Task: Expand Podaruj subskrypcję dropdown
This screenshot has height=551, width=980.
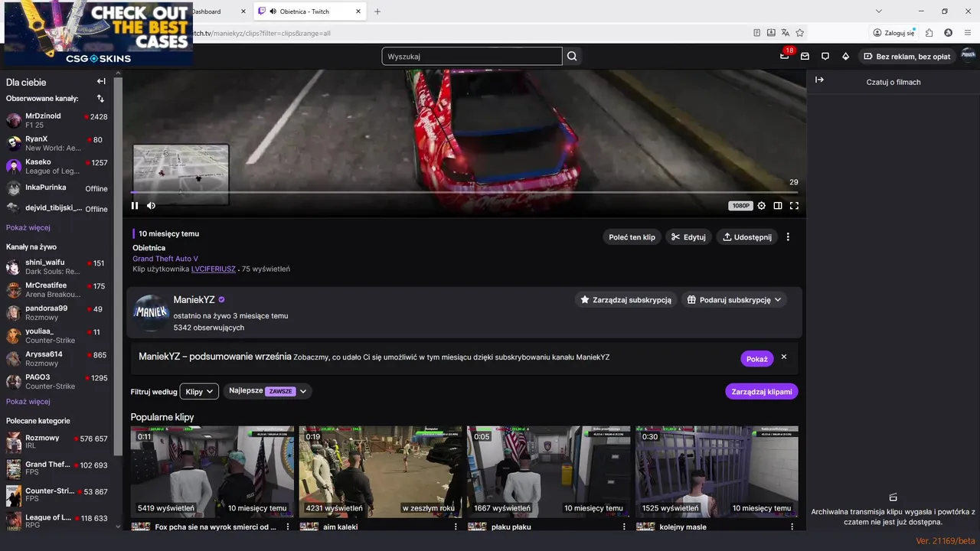Action: point(734,300)
